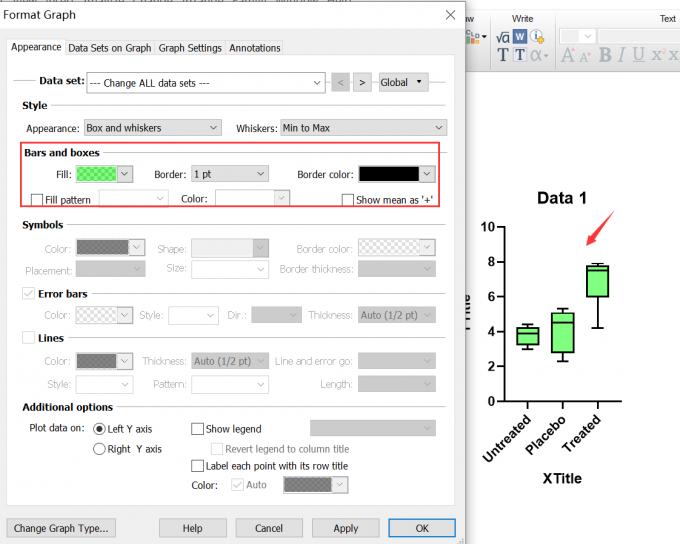Click the decrease font size icon
Screen dimensions: 680x544
[x=585, y=57]
